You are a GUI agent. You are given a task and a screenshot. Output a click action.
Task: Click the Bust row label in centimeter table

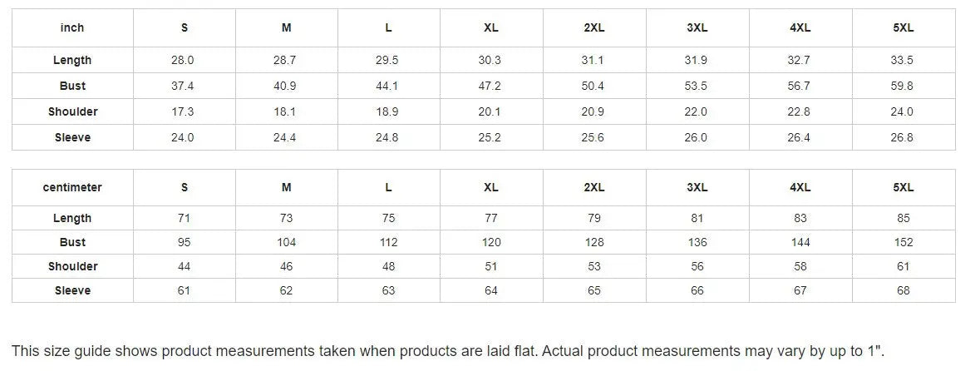click(72, 243)
